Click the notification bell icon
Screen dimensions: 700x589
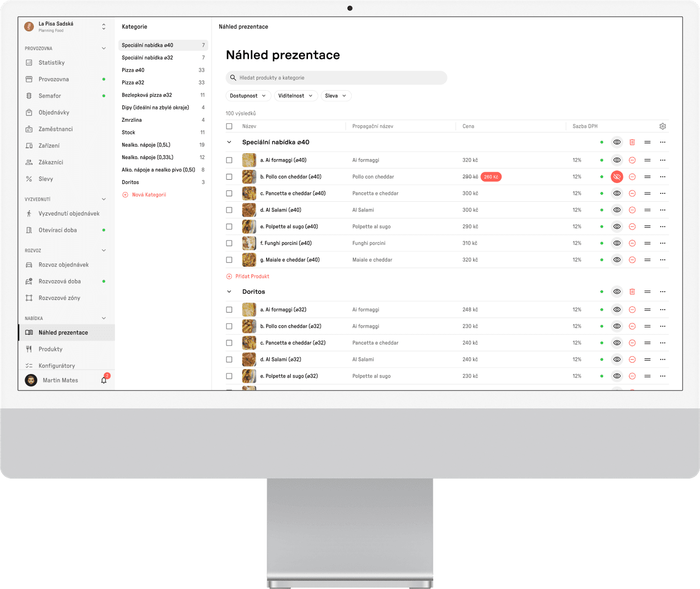point(104,380)
